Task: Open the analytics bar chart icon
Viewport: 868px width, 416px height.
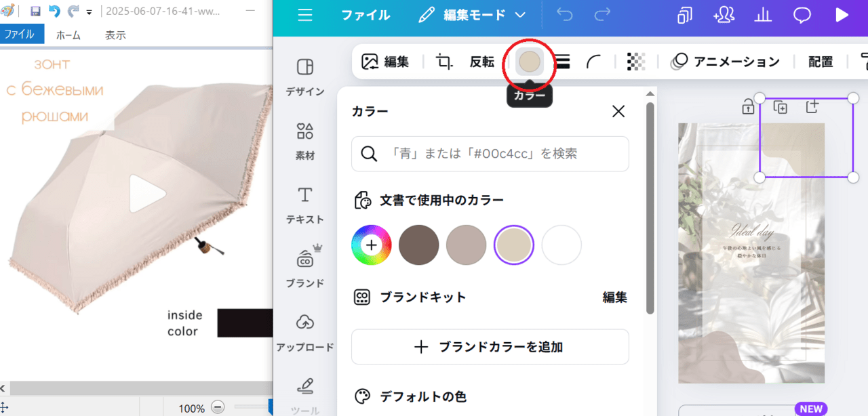Action: tap(763, 16)
